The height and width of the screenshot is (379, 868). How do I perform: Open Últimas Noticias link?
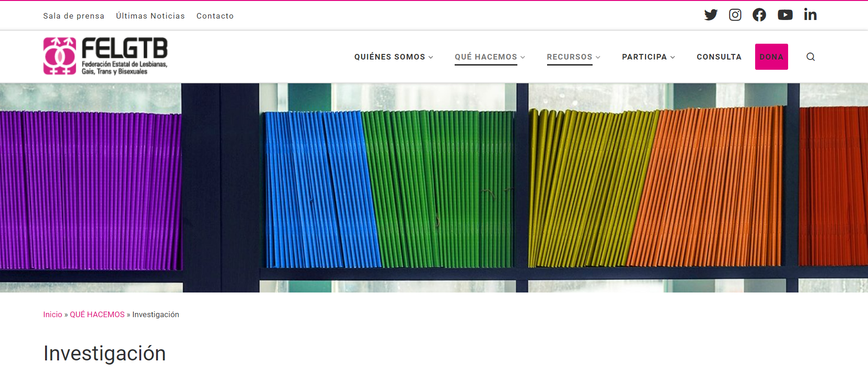coord(150,16)
